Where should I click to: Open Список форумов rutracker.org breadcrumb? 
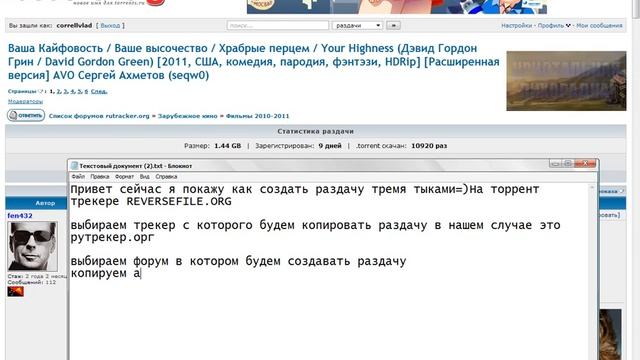pyautogui.click(x=99, y=116)
